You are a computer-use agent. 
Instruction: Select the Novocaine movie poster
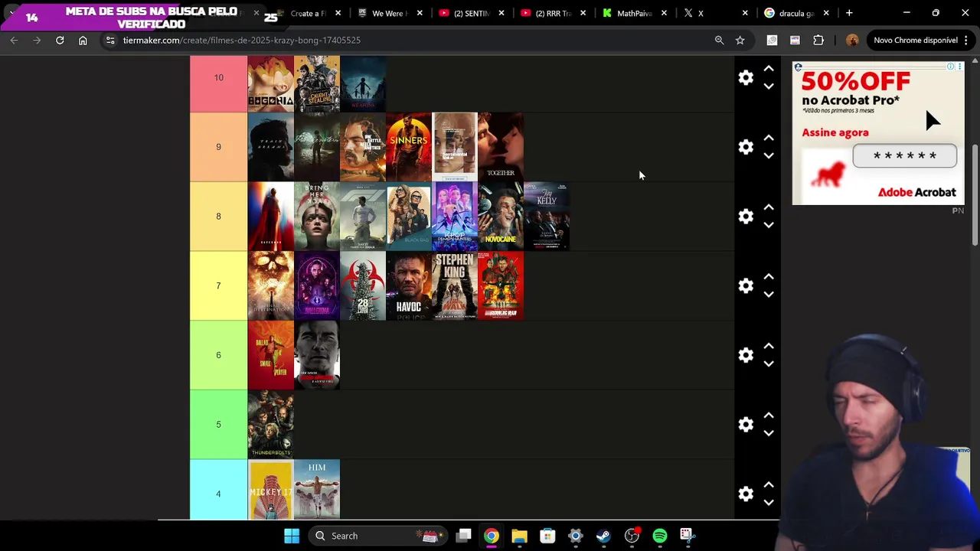point(501,217)
